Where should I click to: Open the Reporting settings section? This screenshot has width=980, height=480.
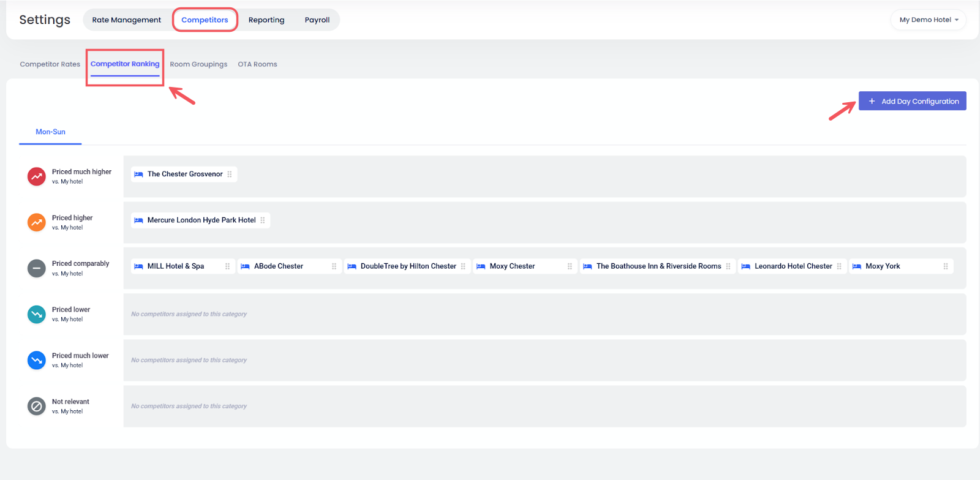click(x=266, y=20)
